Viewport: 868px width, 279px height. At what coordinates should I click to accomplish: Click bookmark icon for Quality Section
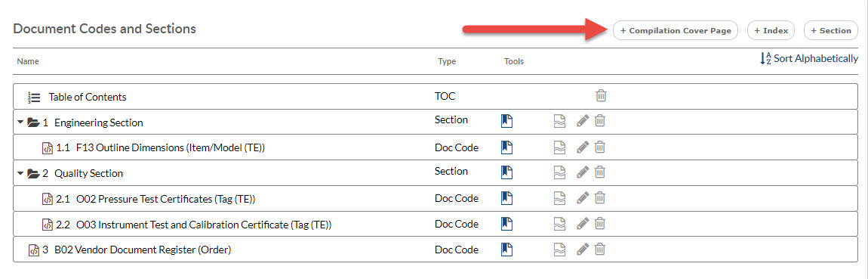click(x=506, y=172)
